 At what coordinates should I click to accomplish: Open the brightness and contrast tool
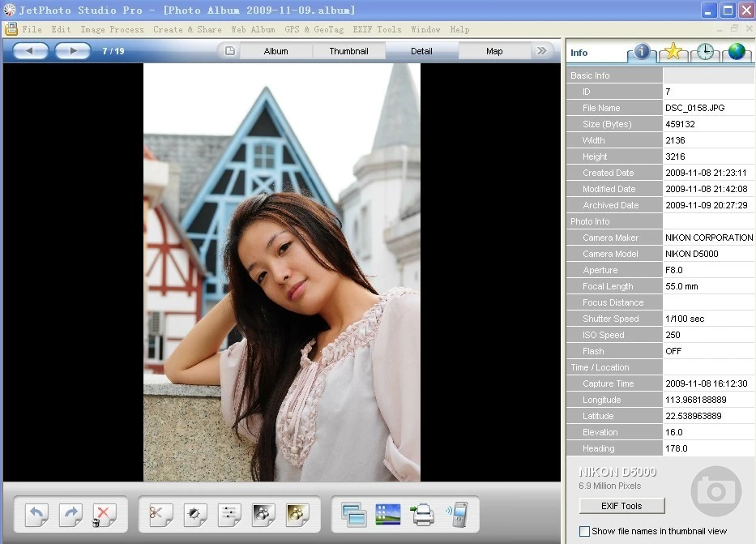click(194, 515)
